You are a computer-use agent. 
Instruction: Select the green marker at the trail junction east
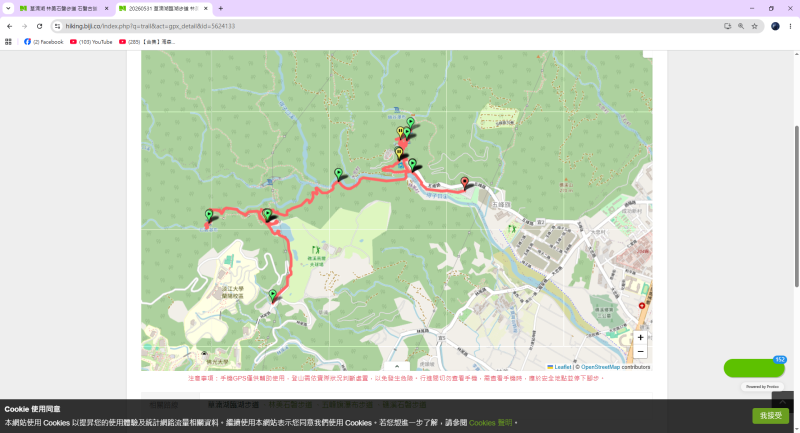[x=412, y=165]
